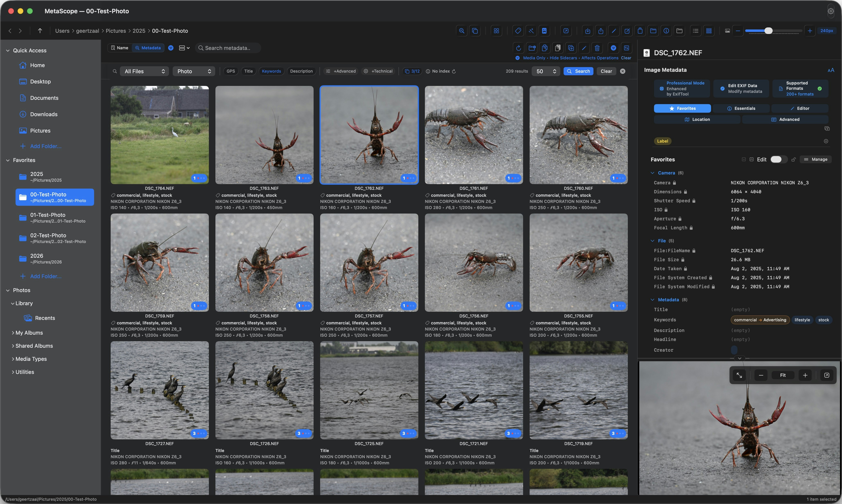Click the new folder icon with plus
Screen dimensions: 842x504
(x=532, y=48)
